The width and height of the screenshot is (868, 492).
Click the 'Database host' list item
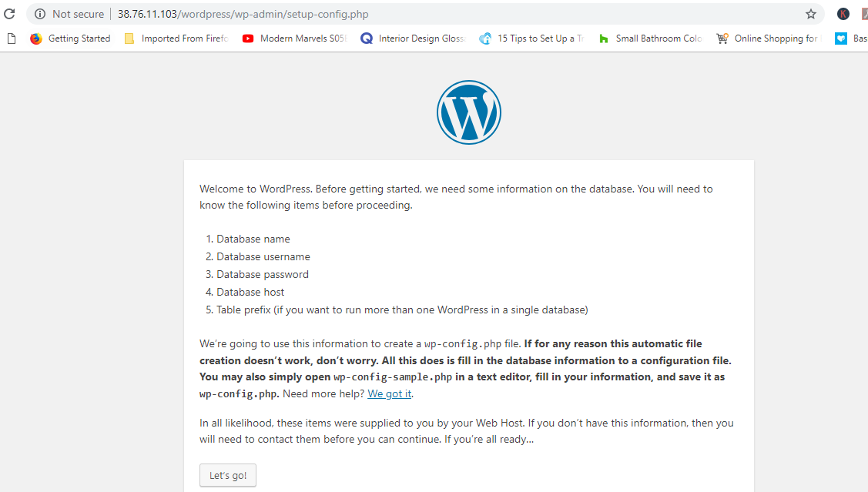250,293
